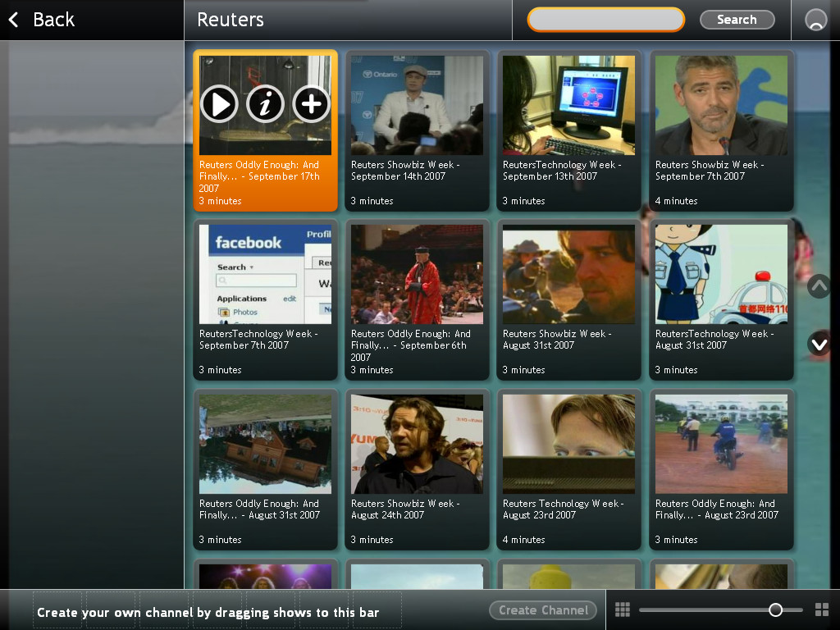The image size is (840, 630).
Task: Switch to large grid thumbnail view
Action: click(822, 609)
